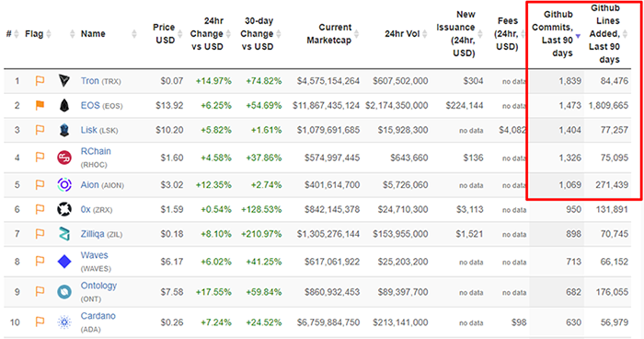Click the Lisk coin logo icon
The width and height of the screenshot is (644, 339).
pyautogui.click(x=64, y=130)
